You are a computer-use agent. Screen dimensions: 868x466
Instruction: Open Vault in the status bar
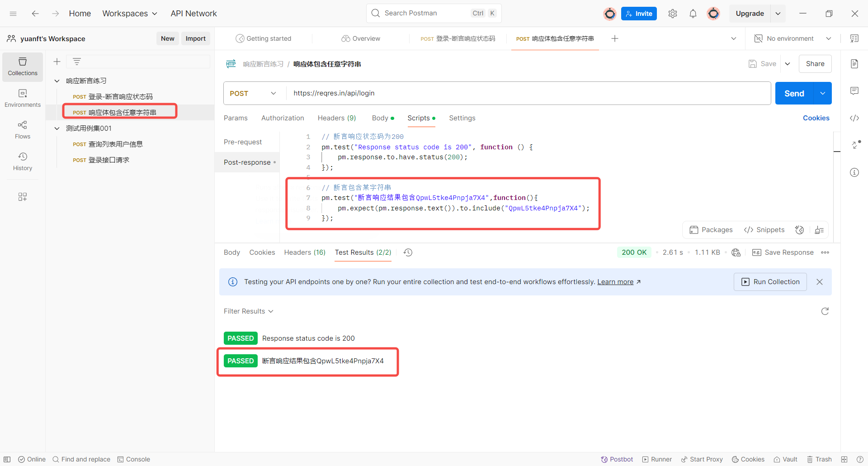coord(785,459)
